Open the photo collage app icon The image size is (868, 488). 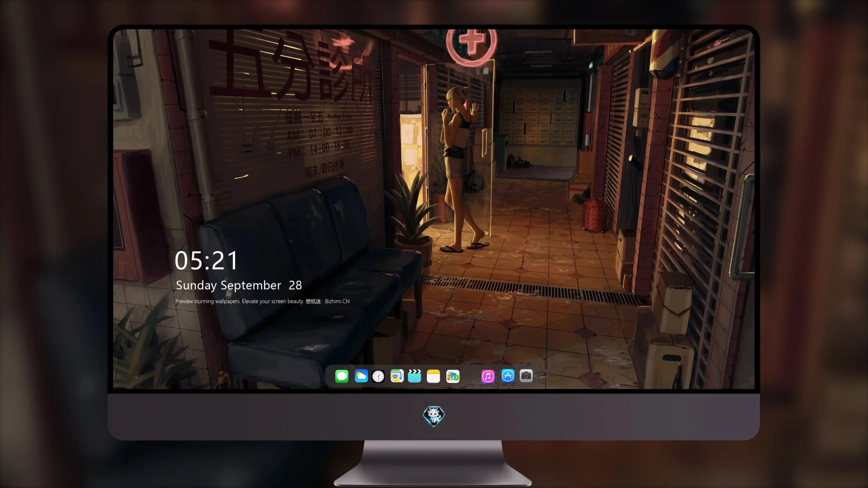click(453, 376)
